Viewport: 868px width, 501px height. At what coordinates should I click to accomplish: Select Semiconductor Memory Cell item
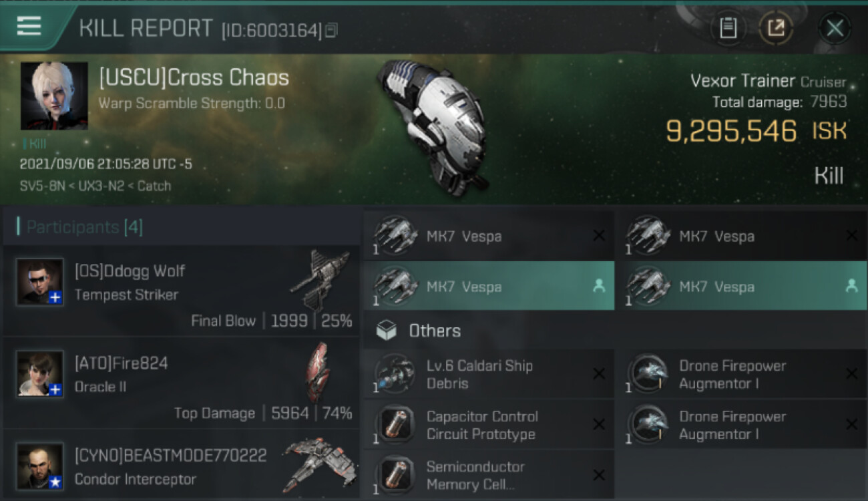point(489,475)
